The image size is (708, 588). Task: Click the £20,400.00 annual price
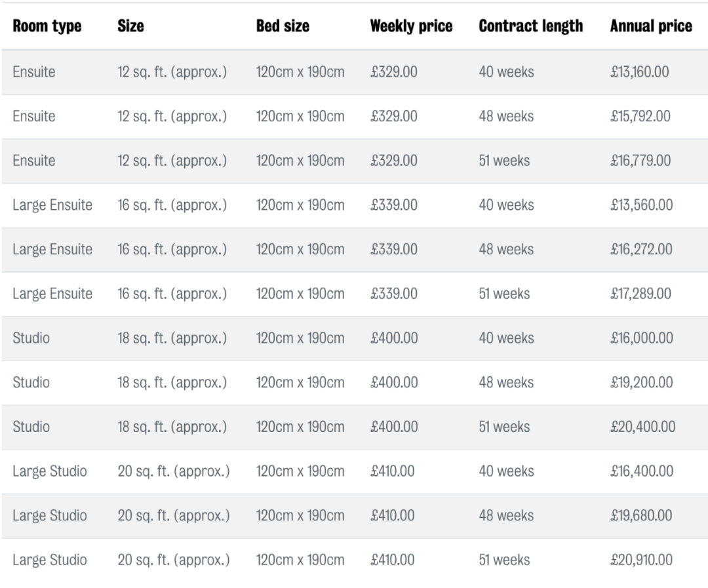(642, 427)
